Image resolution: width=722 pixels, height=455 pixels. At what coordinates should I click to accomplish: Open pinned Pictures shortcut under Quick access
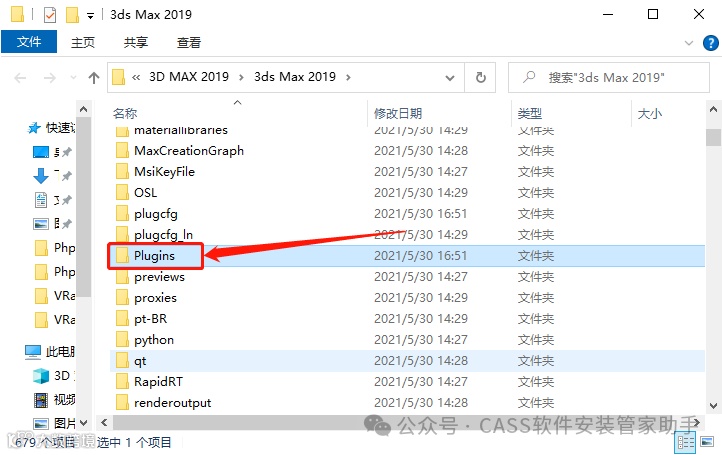pyautogui.click(x=41, y=224)
